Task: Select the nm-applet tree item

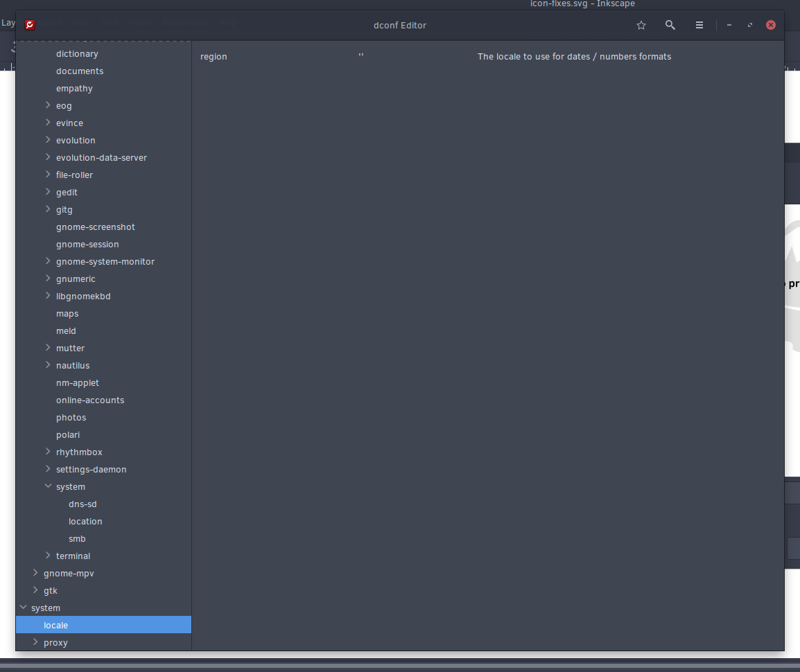Action: pos(103,383)
